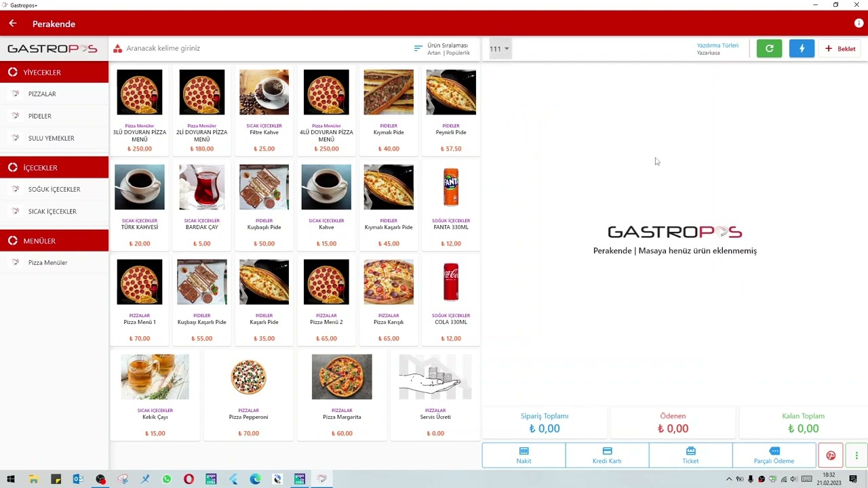The width and height of the screenshot is (868, 488).
Task: Select the PİDELER subcategory
Action: tap(54, 116)
